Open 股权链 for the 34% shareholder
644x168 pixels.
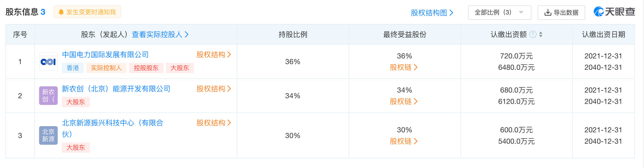404,102
